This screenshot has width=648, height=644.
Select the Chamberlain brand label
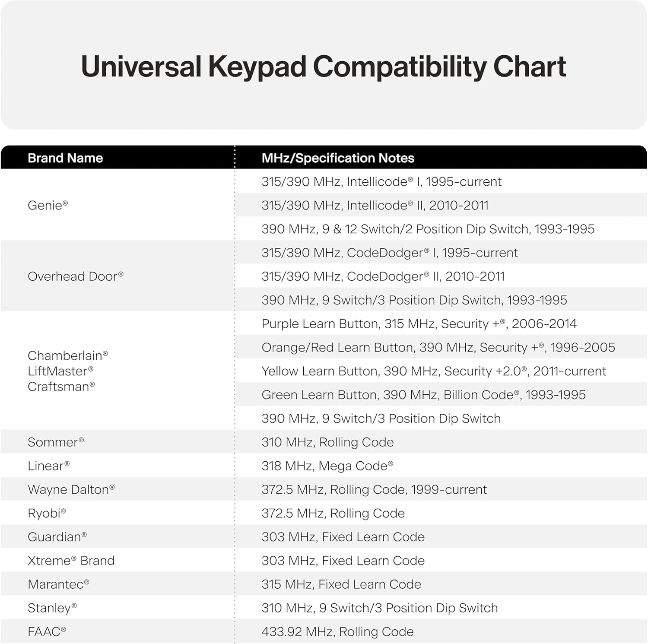click(x=67, y=355)
